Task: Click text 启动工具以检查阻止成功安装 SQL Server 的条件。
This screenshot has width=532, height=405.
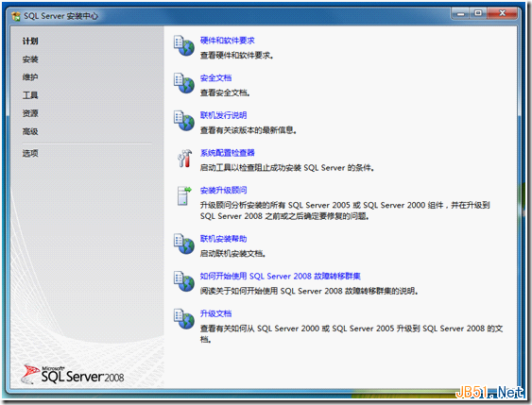Action: pos(287,168)
